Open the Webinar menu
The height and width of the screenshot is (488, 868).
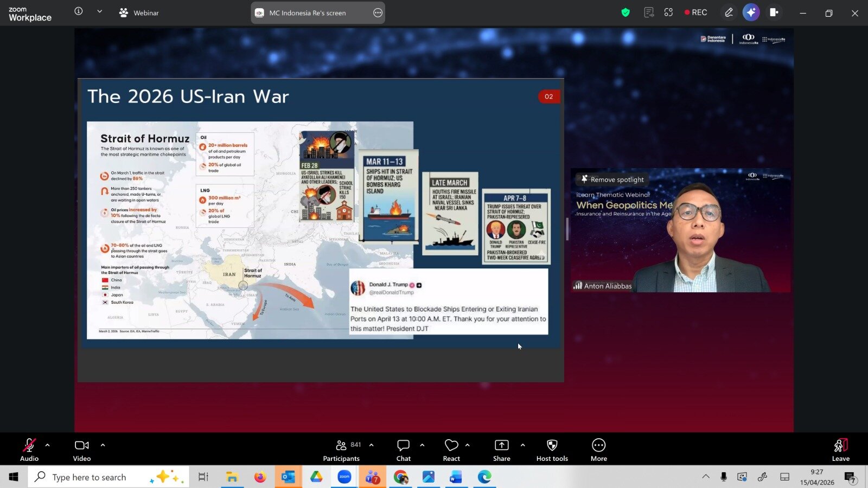point(139,12)
